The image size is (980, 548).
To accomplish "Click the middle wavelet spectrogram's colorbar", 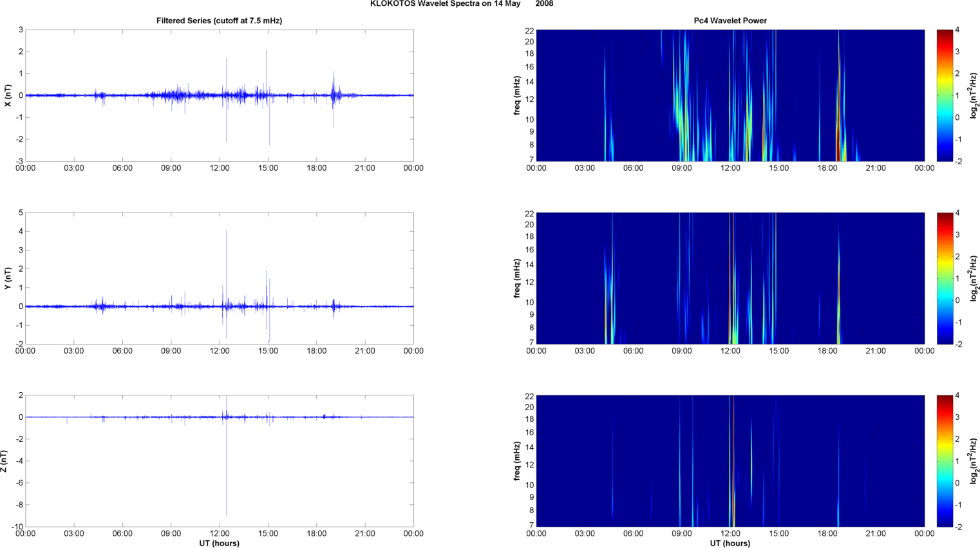I will (x=944, y=278).
